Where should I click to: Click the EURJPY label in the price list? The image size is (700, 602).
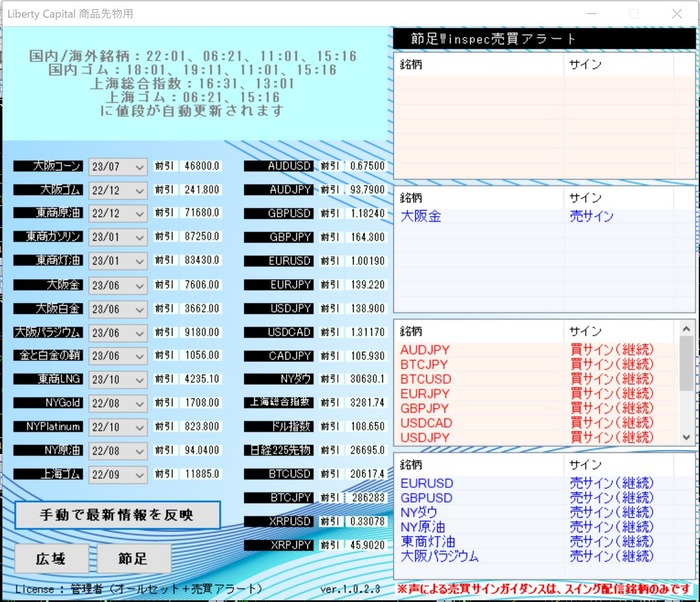point(279,284)
